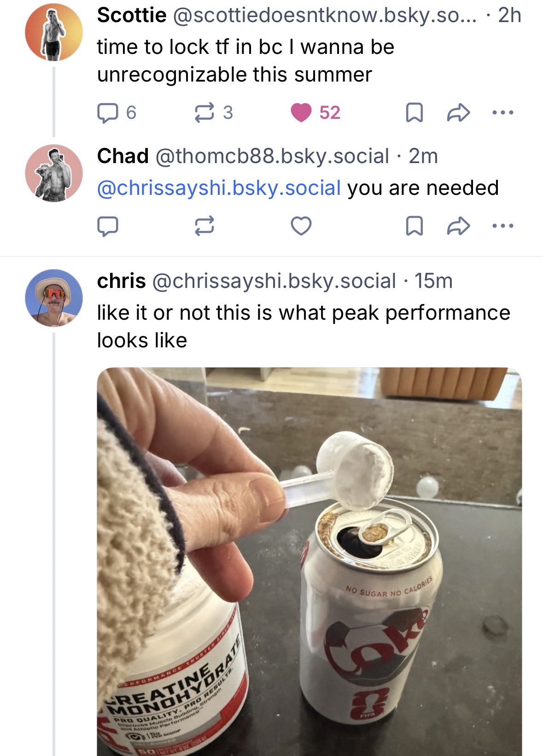This screenshot has width=543, height=756.
Task: Open the @chrissayshi.bsky.social mention link
Action: coord(219,188)
